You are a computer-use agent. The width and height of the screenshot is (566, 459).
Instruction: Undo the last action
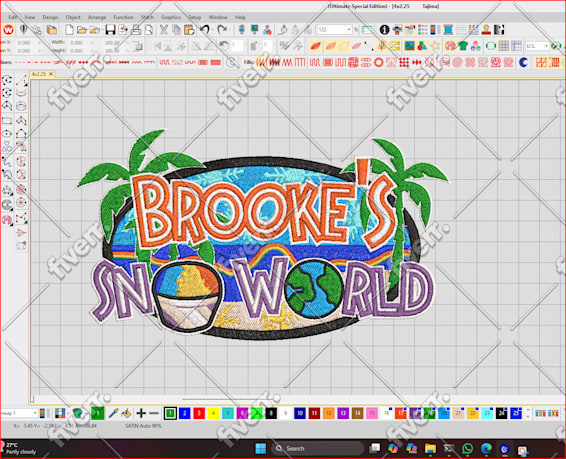(x=205, y=30)
